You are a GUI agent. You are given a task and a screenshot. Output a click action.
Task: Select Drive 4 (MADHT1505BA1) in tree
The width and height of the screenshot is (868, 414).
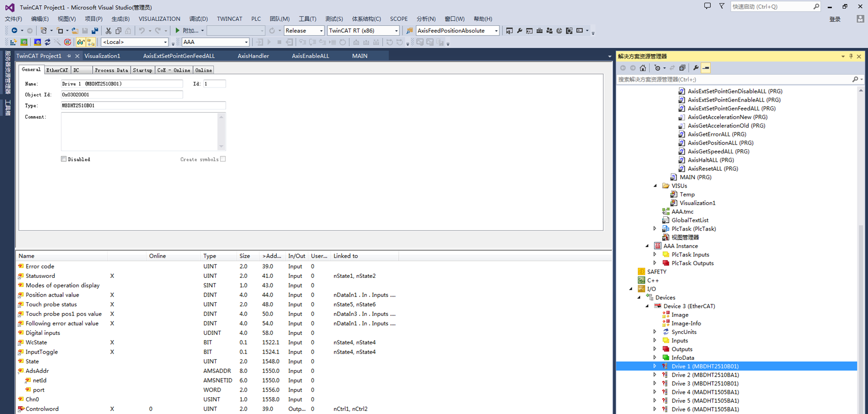[x=705, y=392]
